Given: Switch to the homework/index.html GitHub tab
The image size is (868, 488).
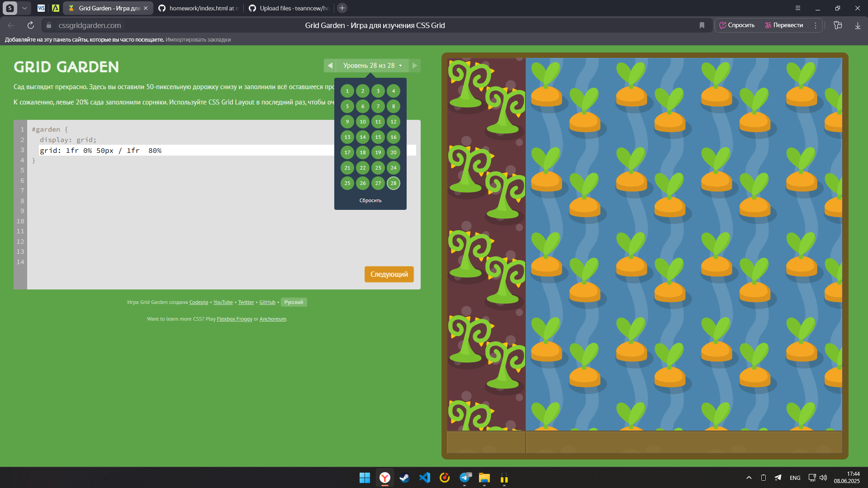Looking at the screenshot, I should [x=199, y=8].
